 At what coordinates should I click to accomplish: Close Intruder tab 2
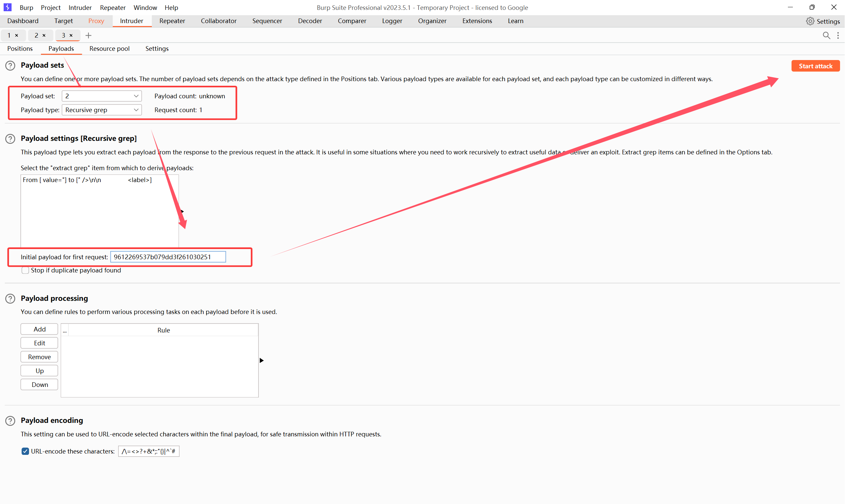pyautogui.click(x=44, y=35)
